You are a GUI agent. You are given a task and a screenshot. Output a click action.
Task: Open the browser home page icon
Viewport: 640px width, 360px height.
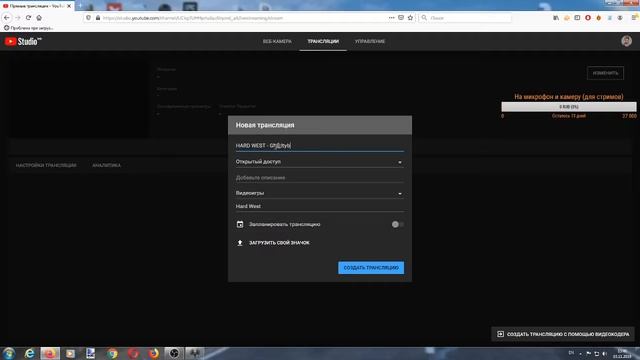coord(39,18)
